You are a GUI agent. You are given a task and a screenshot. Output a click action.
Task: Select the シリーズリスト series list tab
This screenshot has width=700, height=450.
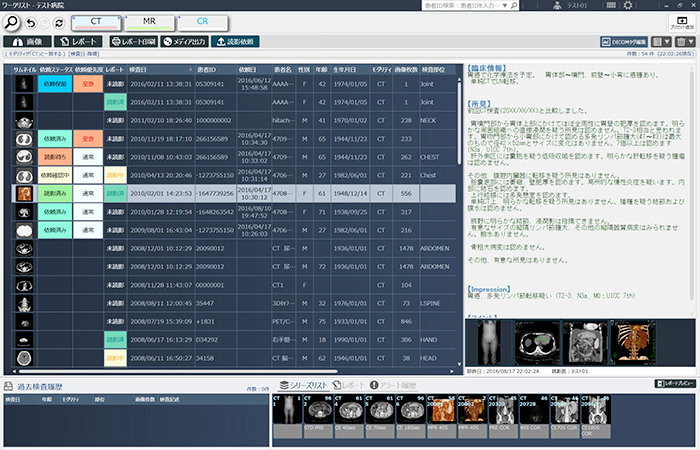point(303,384)
